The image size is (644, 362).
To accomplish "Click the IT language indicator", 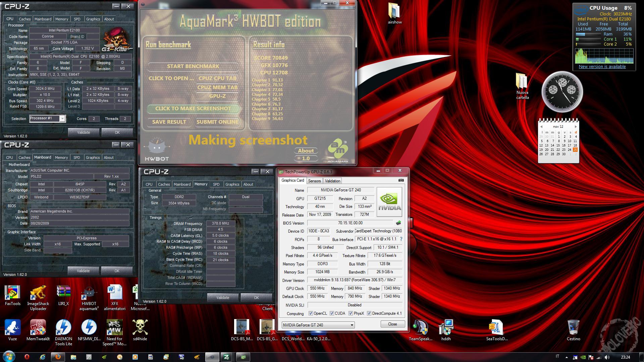I will coord(557,357).
